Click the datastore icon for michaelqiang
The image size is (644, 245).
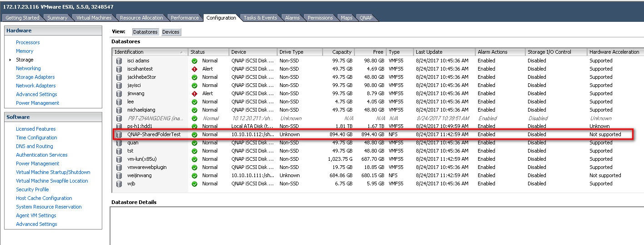click(x=119, y=110)
